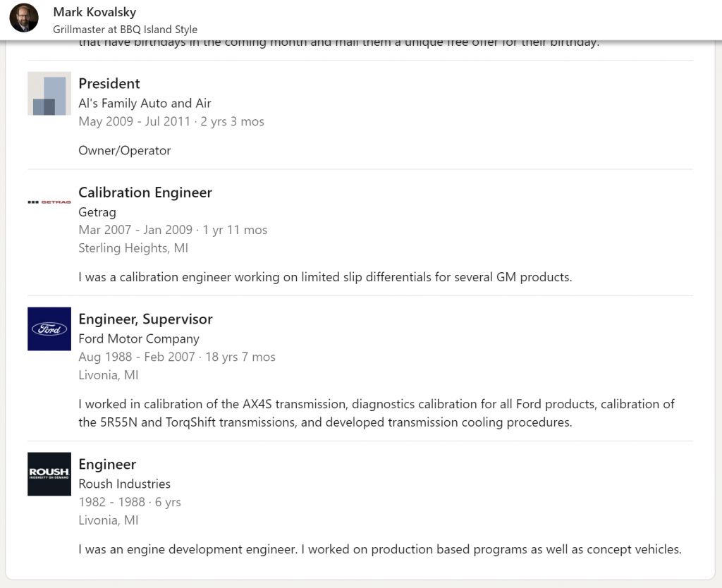Click the Roush Industries logo
The height and width of the screenshot is (588, 722).
coord(49,474)
